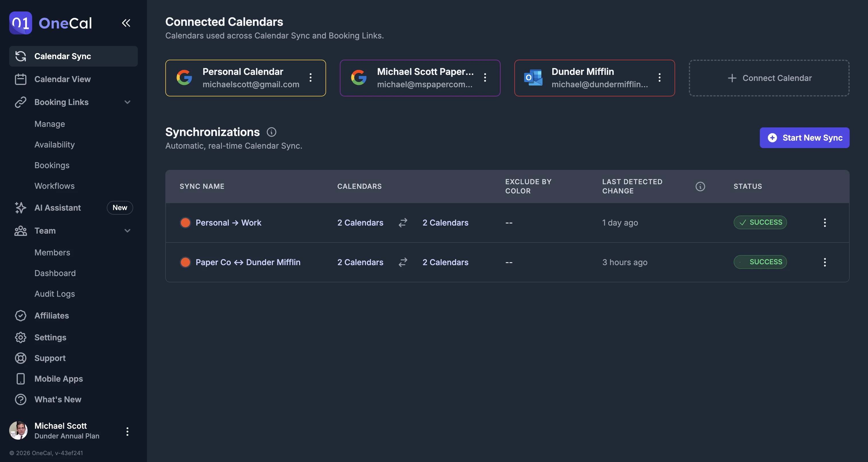Viewport: 868px width, 462px height.
Task: Click Connect Calendar card
Action: coord(769,78)
